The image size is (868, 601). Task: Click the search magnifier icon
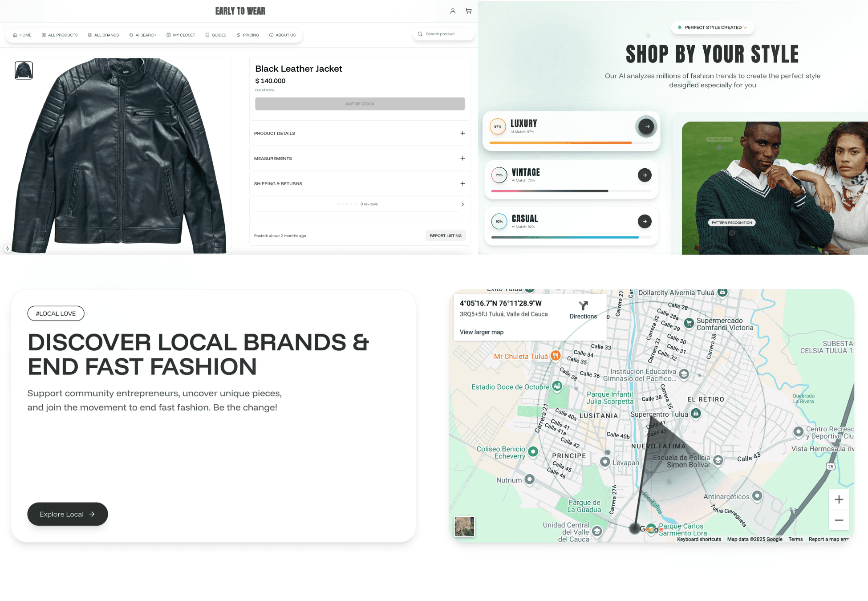420,34
